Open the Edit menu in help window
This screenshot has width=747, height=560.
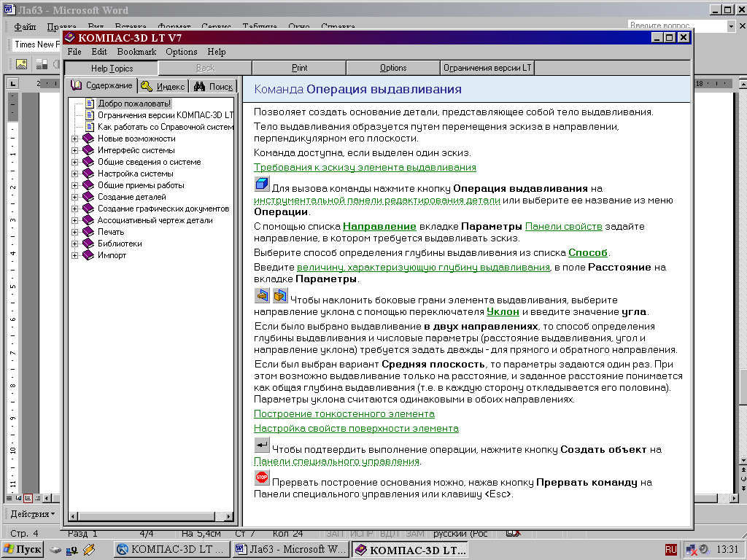pos(99,52)
